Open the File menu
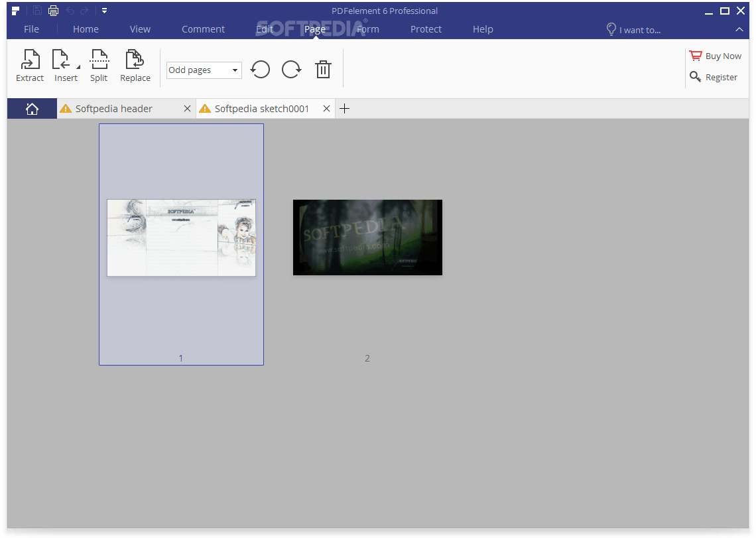Viewport: 756px width, 538px height. pos(31,29)
